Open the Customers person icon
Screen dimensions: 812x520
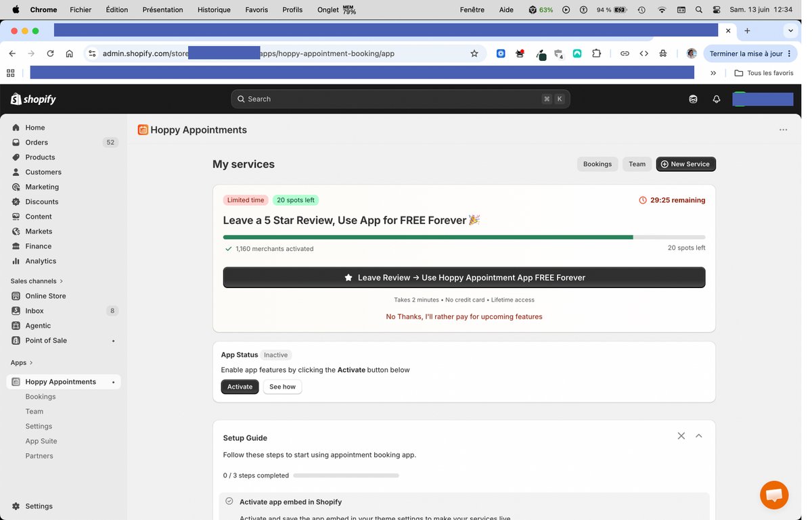tap(16, 172)
